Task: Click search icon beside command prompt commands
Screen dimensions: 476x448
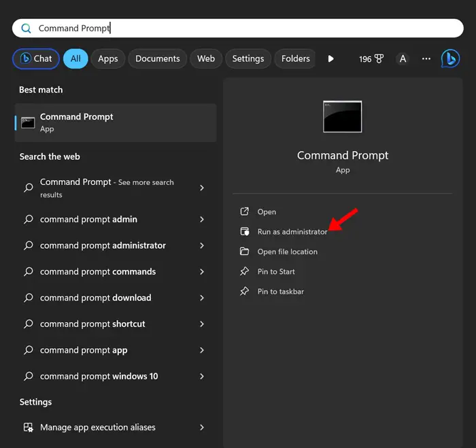Action: click(x=29, y=271)
